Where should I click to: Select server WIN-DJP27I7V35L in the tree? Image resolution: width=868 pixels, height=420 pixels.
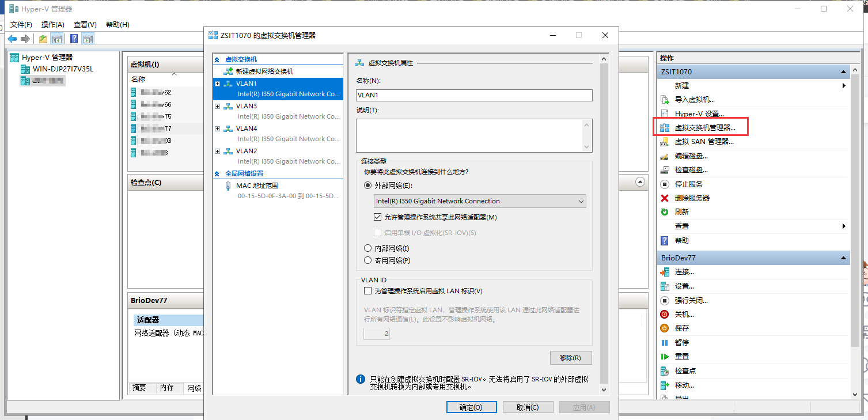(63, 69)
